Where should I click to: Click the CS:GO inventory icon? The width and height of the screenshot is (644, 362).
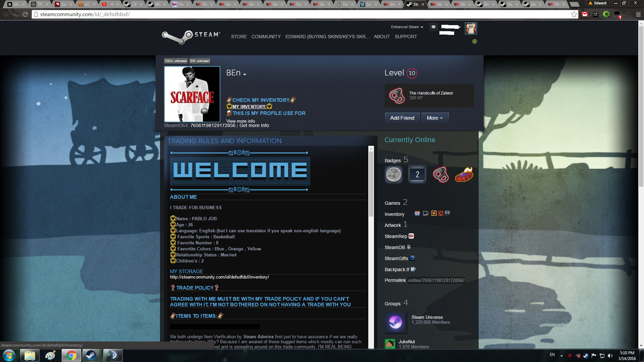pos(447,213)
